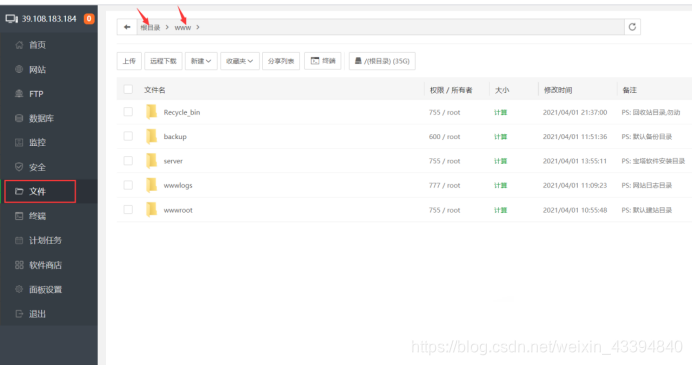
Task: Calculate size with 计算 in server row
Action: click(x=500, y=161)
